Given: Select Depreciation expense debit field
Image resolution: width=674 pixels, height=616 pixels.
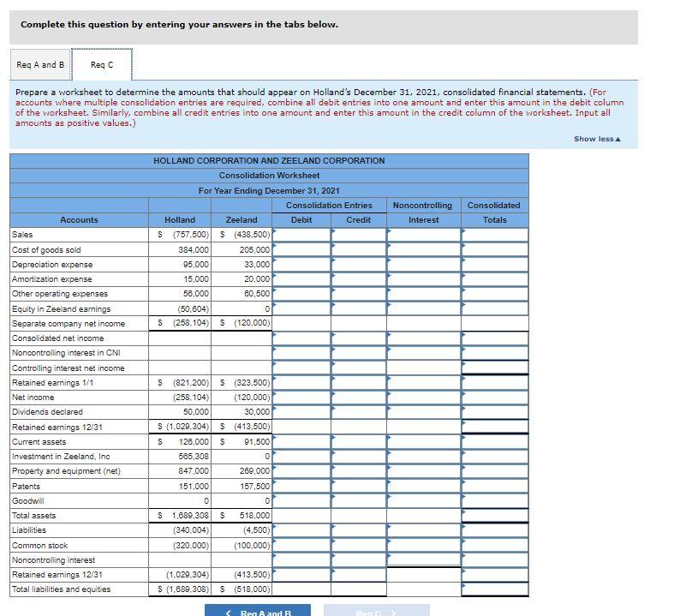Looking at the screenshot, I should tap(301, 265).
